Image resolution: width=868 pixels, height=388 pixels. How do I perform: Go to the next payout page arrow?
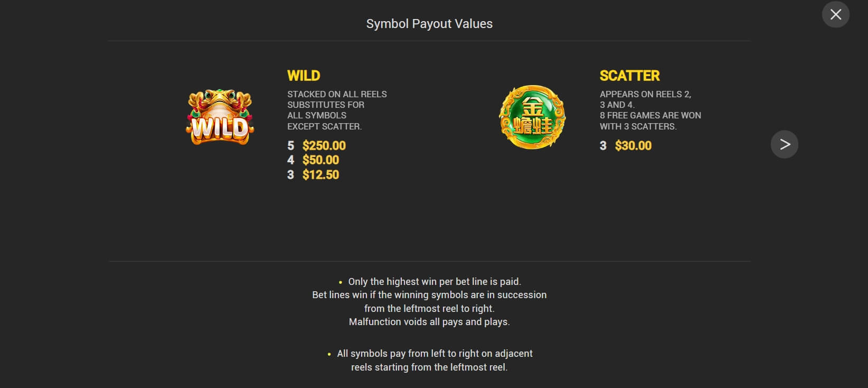point(785,144)
